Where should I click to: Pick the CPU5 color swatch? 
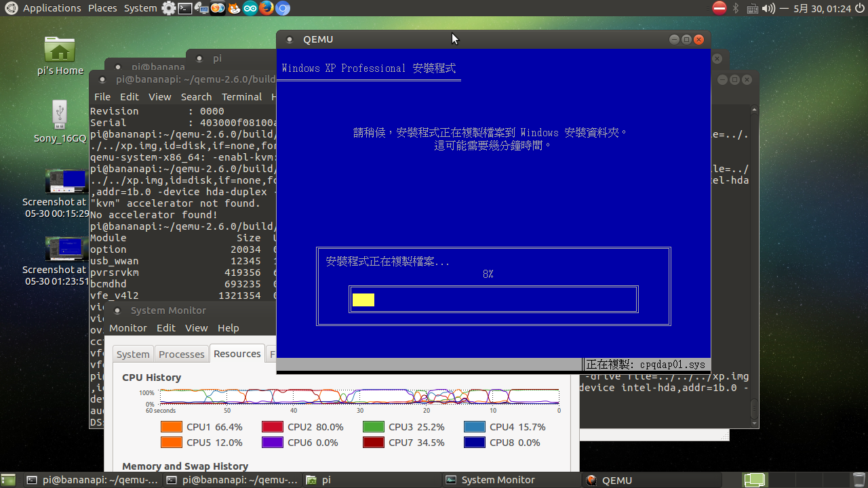[x=172, y=443]
